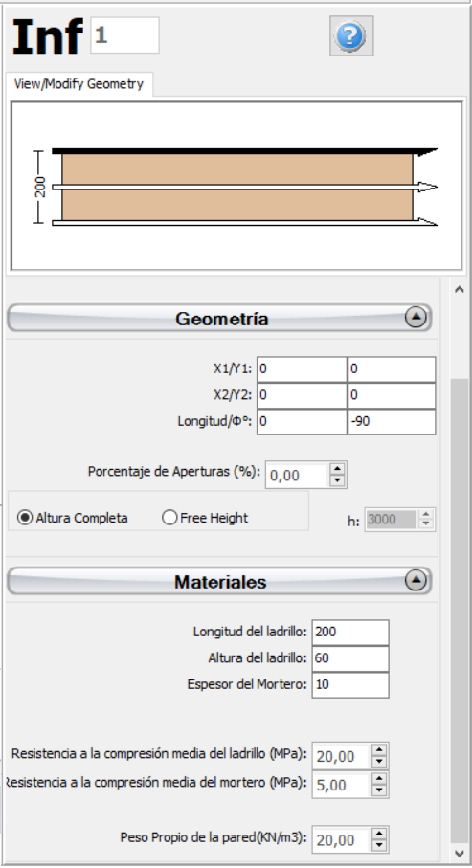The height and width of the screenshot is (868, 472).
Task: Increase brick compressive strength with up arrow
Action: (x=379, y=750)
